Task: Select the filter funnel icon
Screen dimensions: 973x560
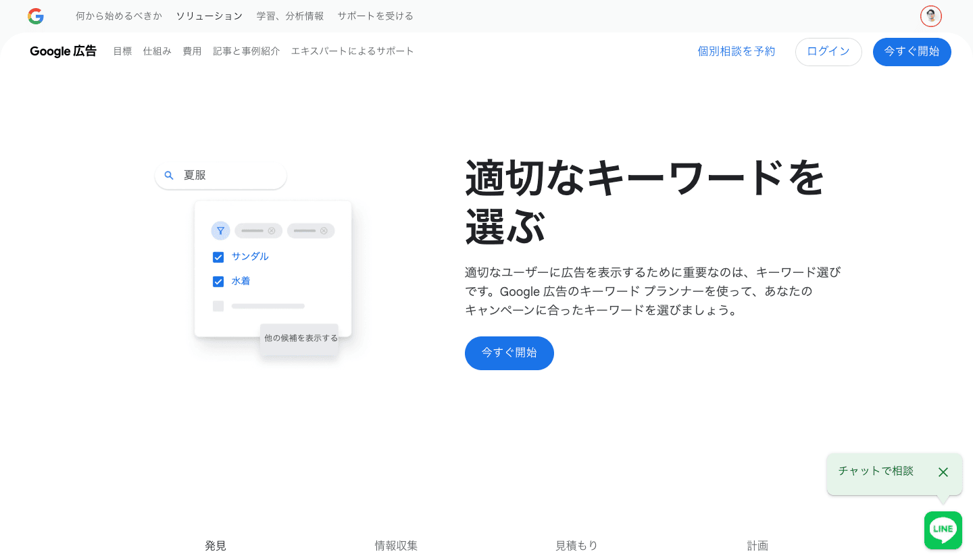Action: (220, 230)
